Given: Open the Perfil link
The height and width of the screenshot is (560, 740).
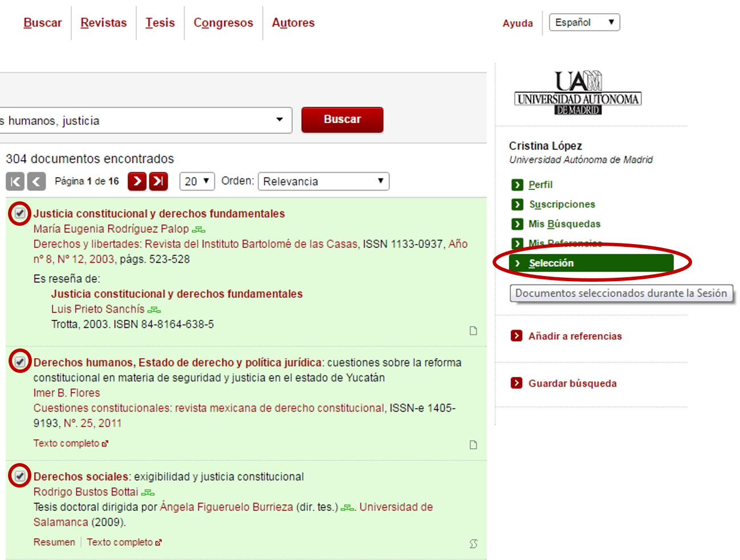Looking at the screenshot, I should (x=540, y=185).
